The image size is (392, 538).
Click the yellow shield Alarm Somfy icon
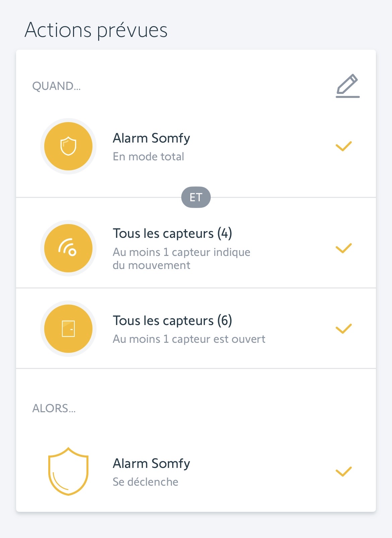tap(68, 146)
